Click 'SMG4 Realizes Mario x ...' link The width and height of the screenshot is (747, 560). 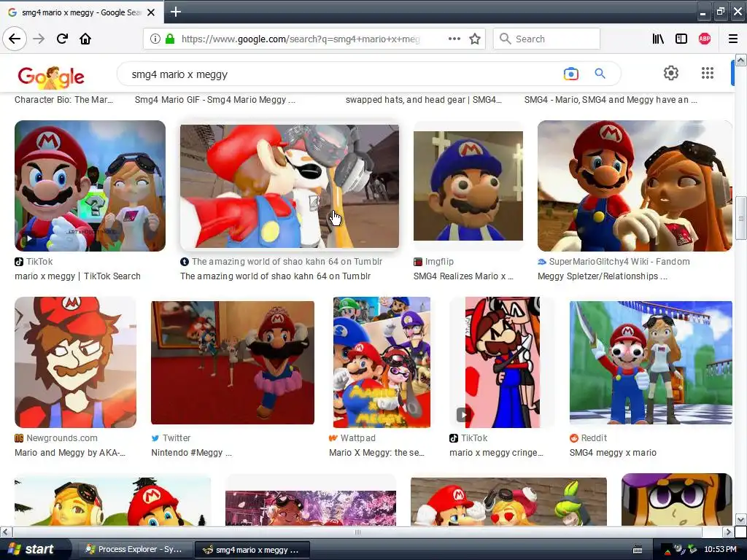coord(463,276)
